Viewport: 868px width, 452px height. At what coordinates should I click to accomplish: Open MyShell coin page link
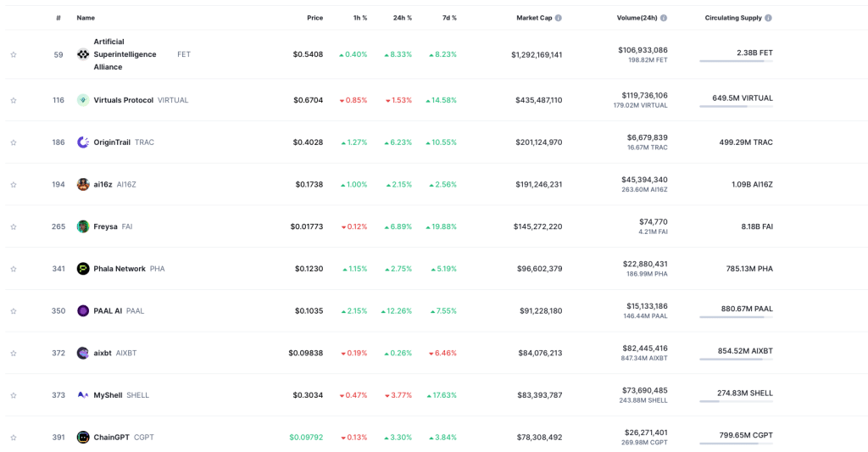point(108,395)
